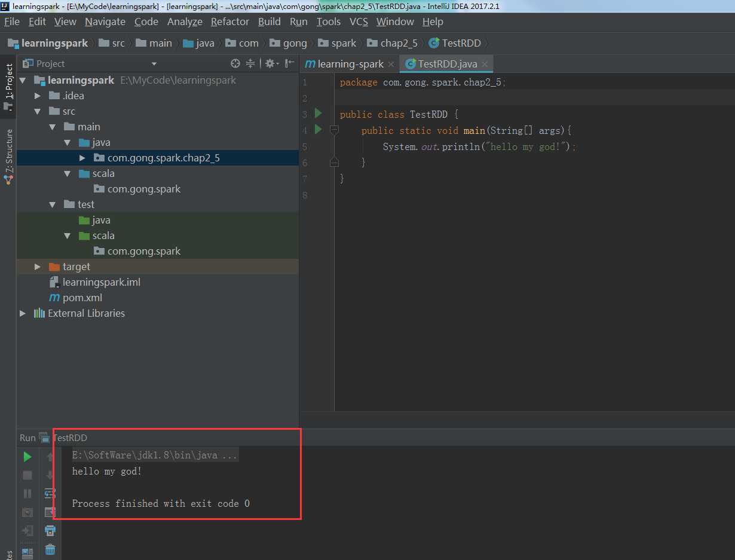Click System.out.println statement on line 5

tap(479, 146)
